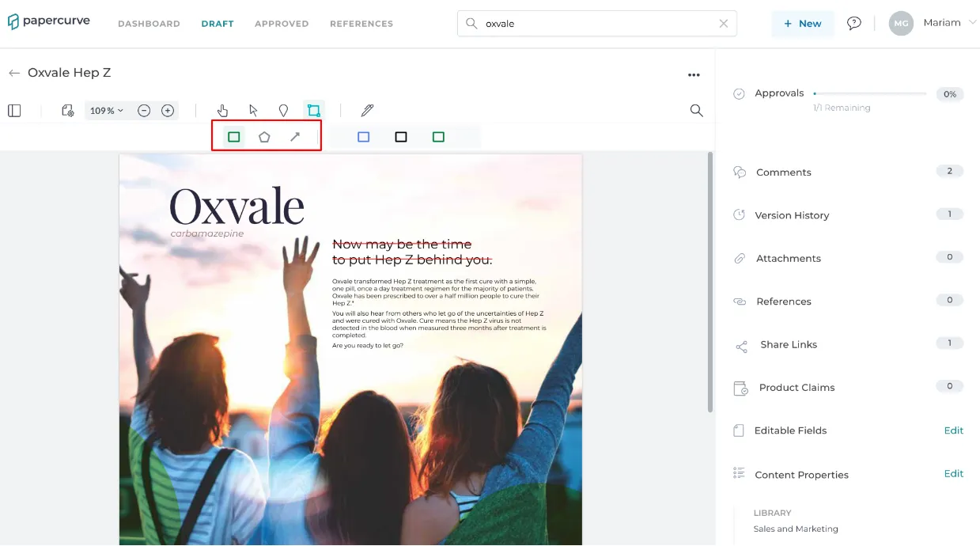Image resolution: width=980 pixels, height=546 pixels.
Task: Click the New button
Action: [802, 24]
